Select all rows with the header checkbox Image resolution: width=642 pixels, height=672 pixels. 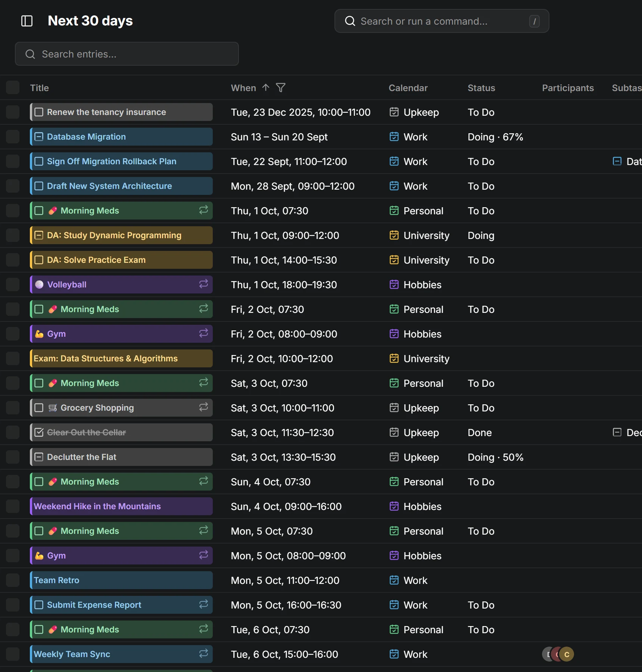13,87
